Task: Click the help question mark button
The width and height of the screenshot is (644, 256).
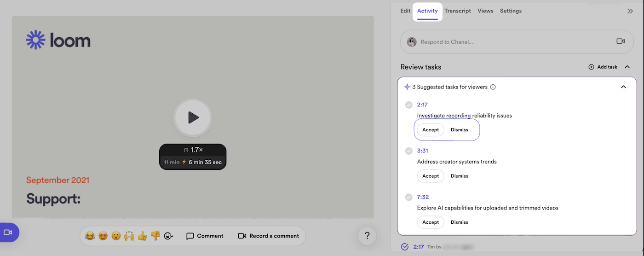Action: (x=367, y=236)
